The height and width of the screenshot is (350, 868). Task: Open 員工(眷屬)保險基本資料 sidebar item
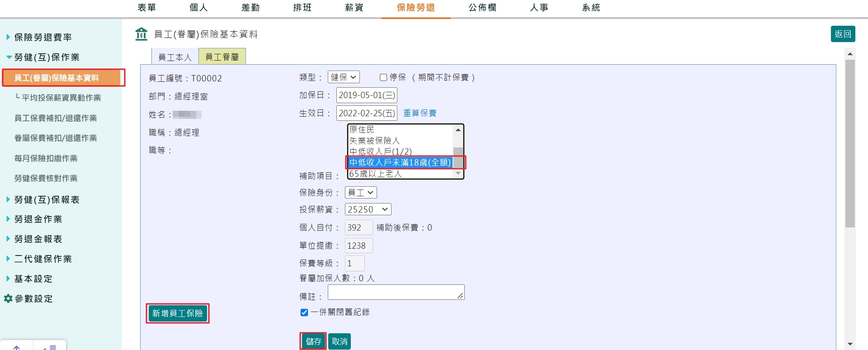tap(62, 78)
